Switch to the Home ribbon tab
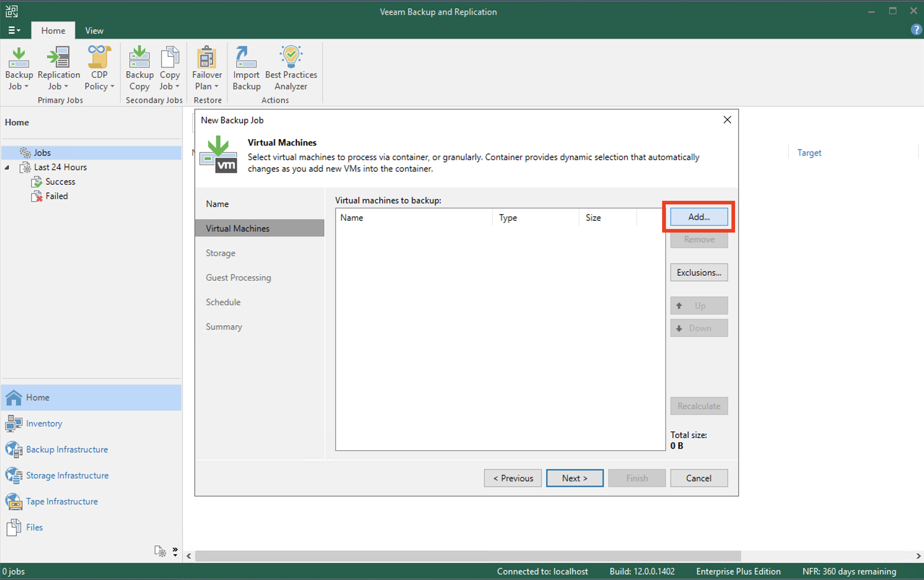 pyautogui.click(x=53, y=31)
